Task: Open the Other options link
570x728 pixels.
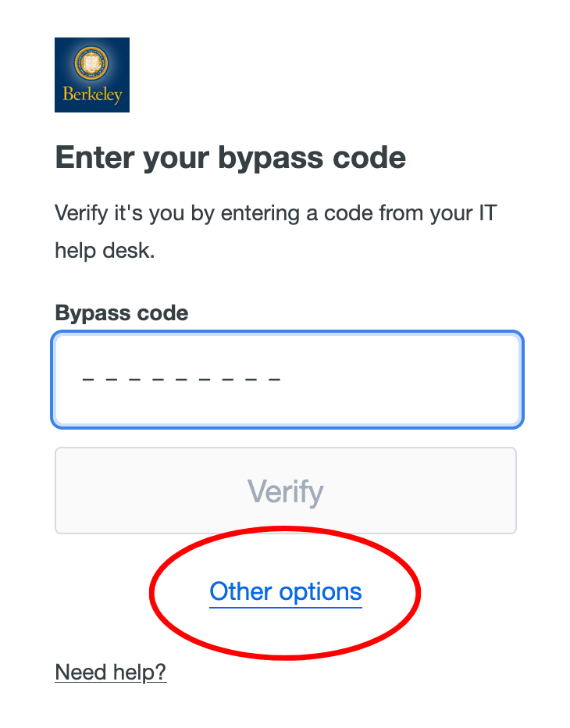Action: [x=286, y=591]
